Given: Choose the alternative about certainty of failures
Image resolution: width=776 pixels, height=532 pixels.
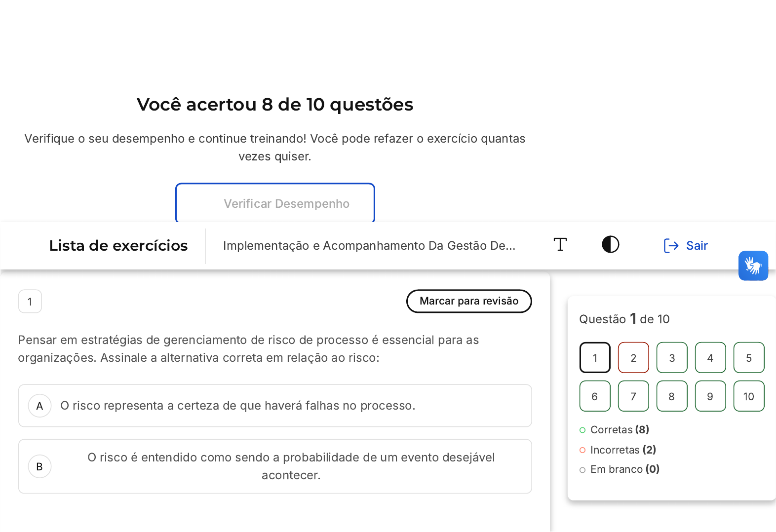Looking at the screenshot, I should click(237, 406).
